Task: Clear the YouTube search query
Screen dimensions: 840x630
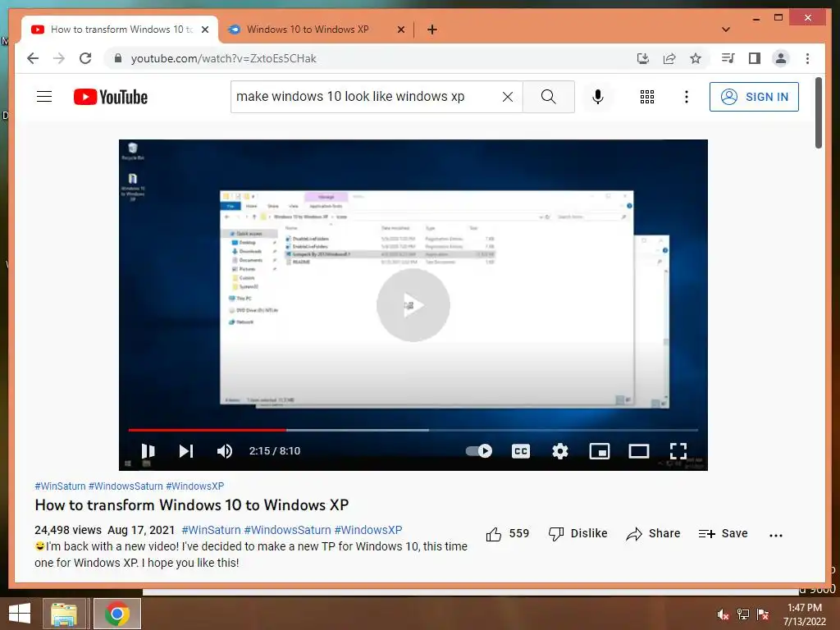Action: [507, 97]
